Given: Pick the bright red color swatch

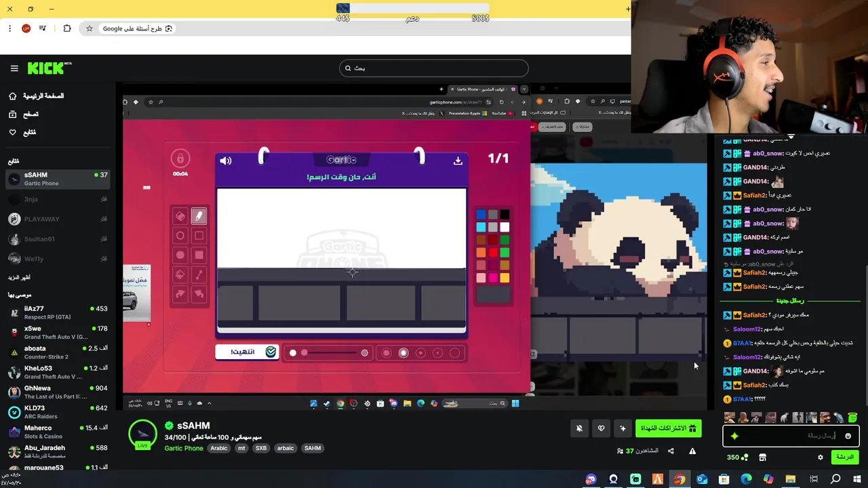Looking at the screenshot, I should (493, 253).
